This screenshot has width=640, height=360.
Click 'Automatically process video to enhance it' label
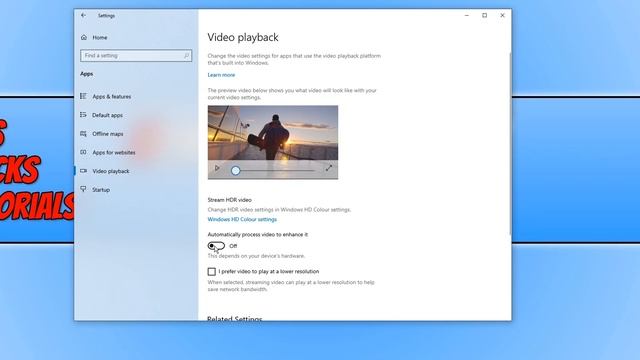pyautogui.click(x=258, y=235)
